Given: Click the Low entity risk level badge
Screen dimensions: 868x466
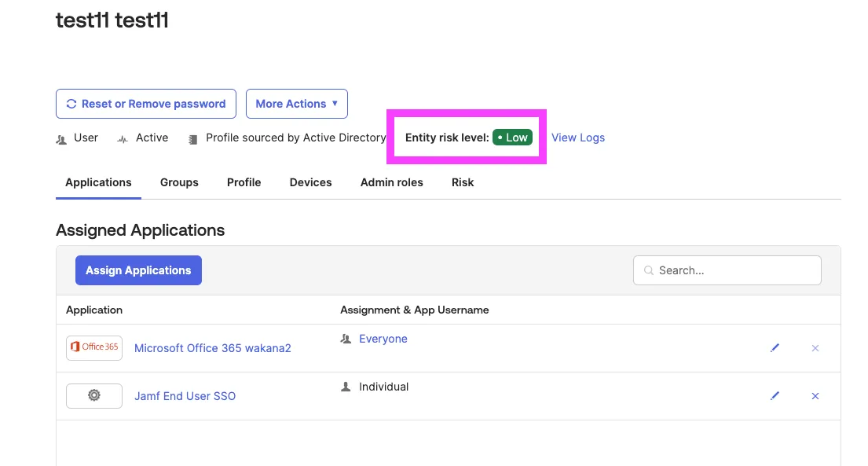Looking at the screenshot, I should tap(512, 138).
